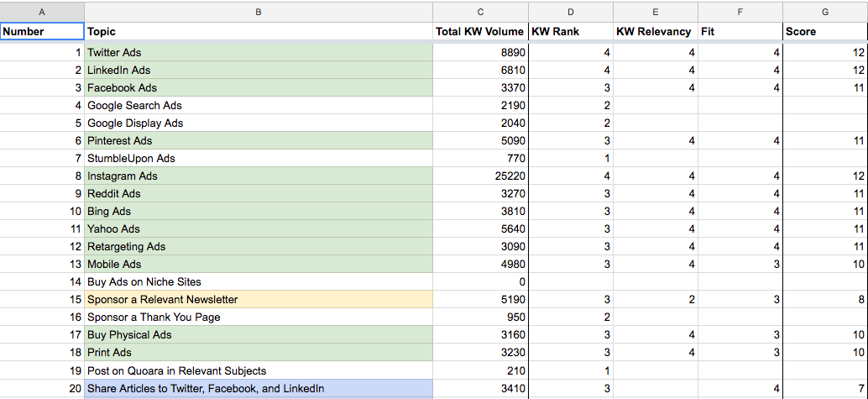Click the 'Sponsor a Relevant Newsletter' cell

(x=259, y=300)
